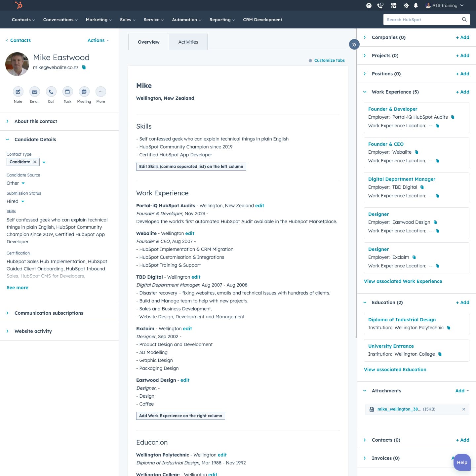Create a Task for this contact
This screenshot has height=476, width=476.
pos(67,92)
